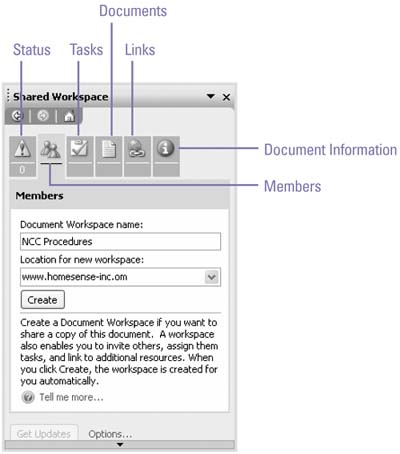This screenshot has width=400, height=454.
Task: Open the Status tab with warning icon
Action: coord(22,156)
